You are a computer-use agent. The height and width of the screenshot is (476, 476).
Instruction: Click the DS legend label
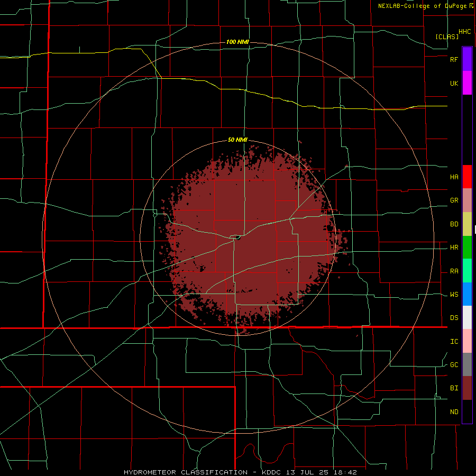tap(454, 318)
